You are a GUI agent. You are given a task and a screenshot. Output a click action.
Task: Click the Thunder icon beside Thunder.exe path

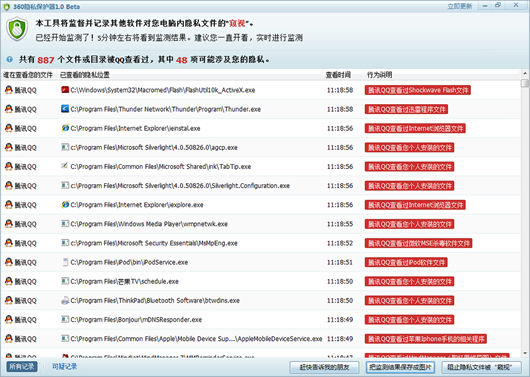[x=65, y=109]
